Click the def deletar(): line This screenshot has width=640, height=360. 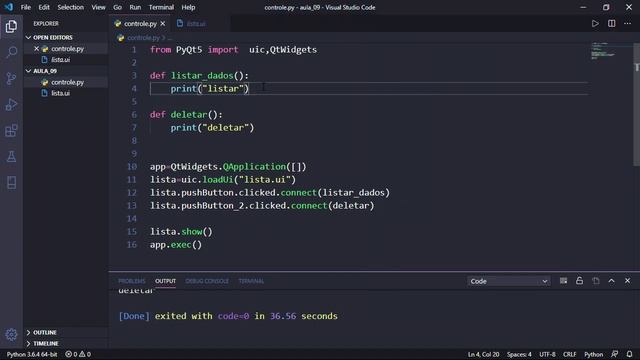[186, 115]
